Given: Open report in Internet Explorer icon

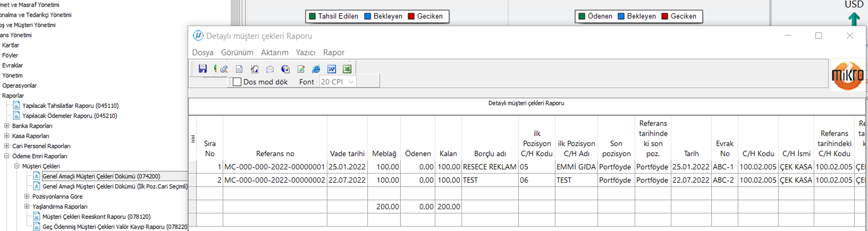Looking at the screenshot, I should point(316,69).
